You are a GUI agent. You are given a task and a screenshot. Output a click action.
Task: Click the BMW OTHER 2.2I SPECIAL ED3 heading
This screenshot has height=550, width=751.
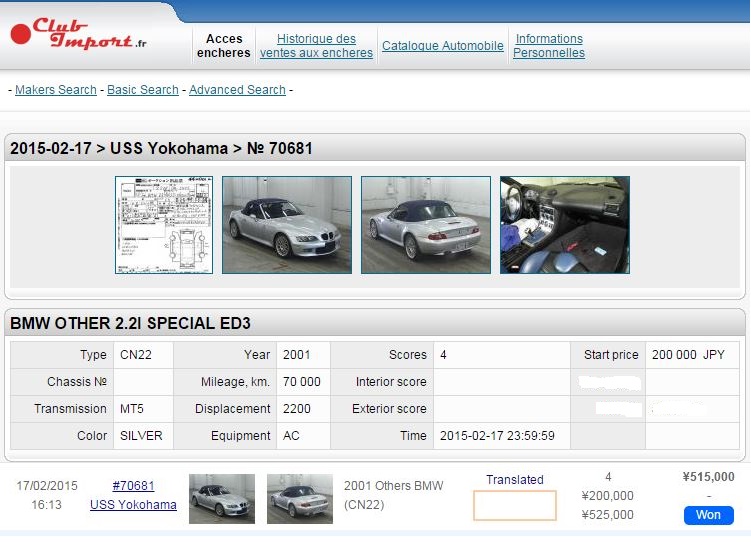130,323
